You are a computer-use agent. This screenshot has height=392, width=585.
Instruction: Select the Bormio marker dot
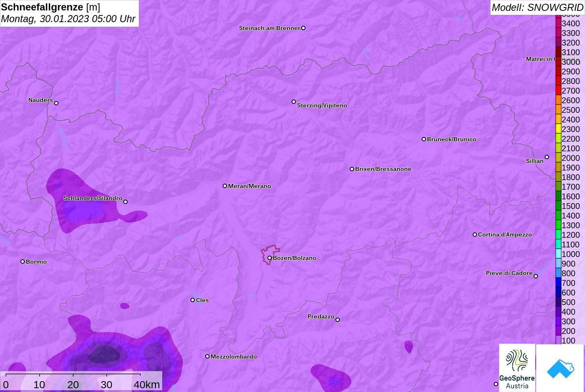tap(23, 262)
